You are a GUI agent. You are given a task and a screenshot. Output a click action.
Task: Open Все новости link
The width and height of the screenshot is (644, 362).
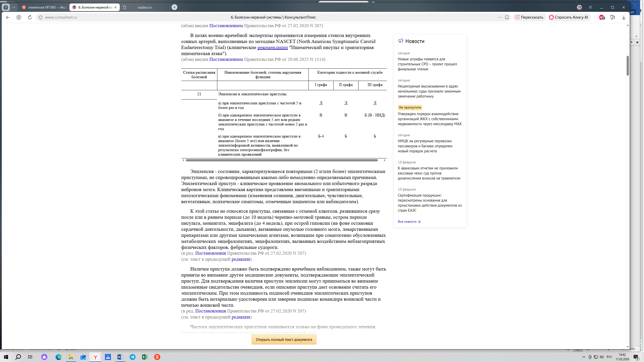coord(409,221)
